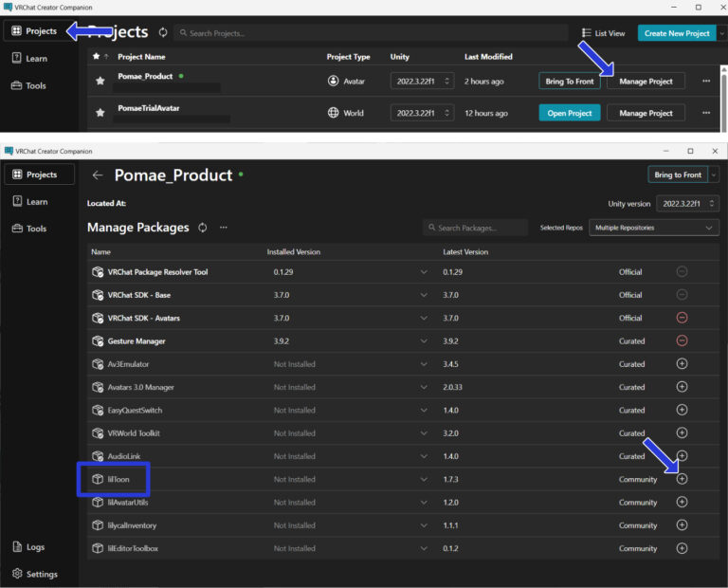The image size is (728, 588).
Task: Refresh the Manage Packages list
Action: click(202, 228)
